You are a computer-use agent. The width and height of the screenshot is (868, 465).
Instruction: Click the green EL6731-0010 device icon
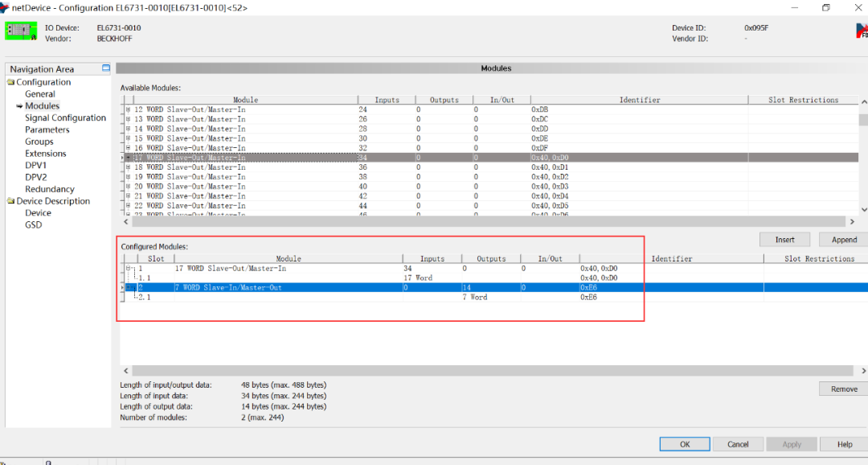coord(21,31)
